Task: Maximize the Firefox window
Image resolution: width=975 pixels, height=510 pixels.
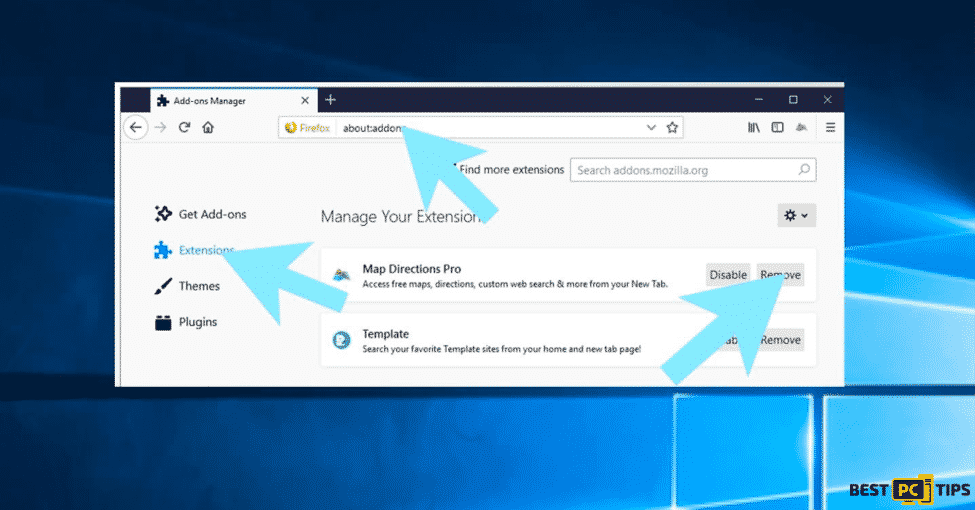Action: click(x=793, y=100)
